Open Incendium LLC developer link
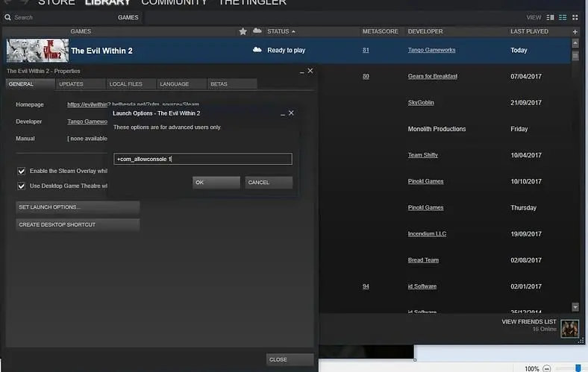Viewport: 588px width, 372px height. [x=427, y=234]
